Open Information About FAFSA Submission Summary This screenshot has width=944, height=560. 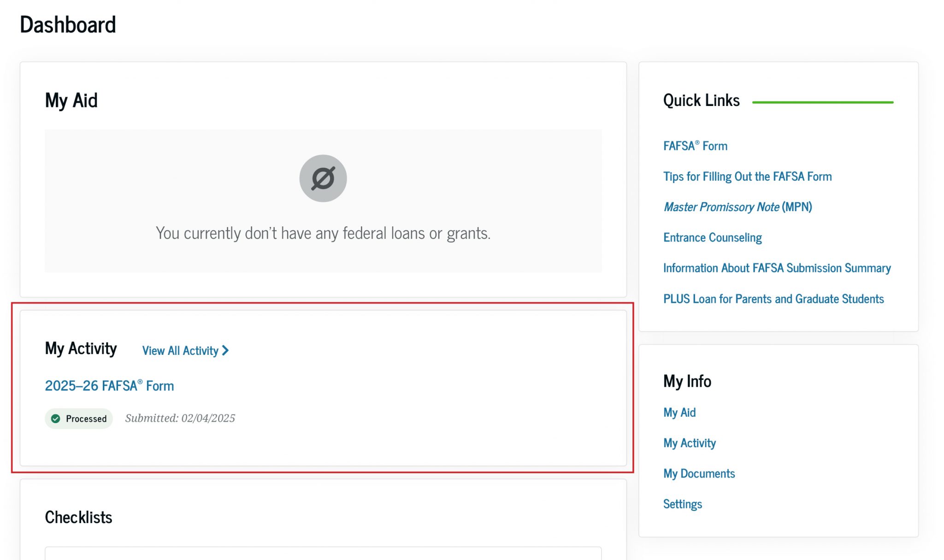click(777, 268)
